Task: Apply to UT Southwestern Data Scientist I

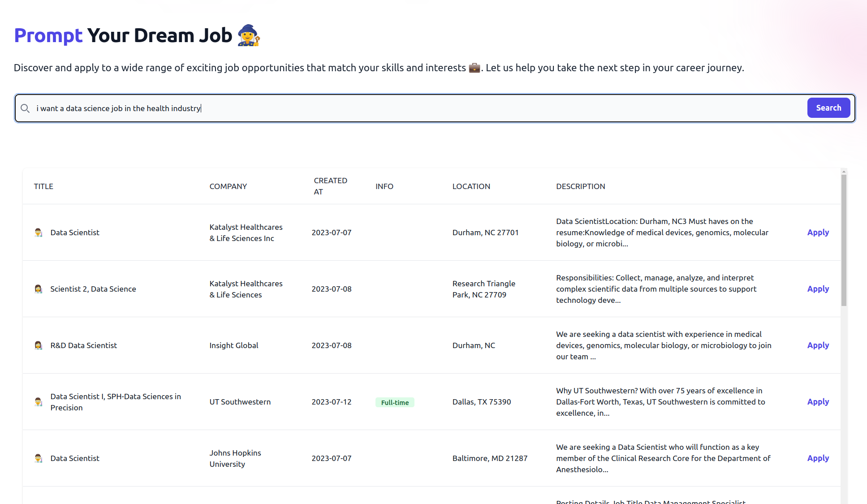Action: click(818, 402)
